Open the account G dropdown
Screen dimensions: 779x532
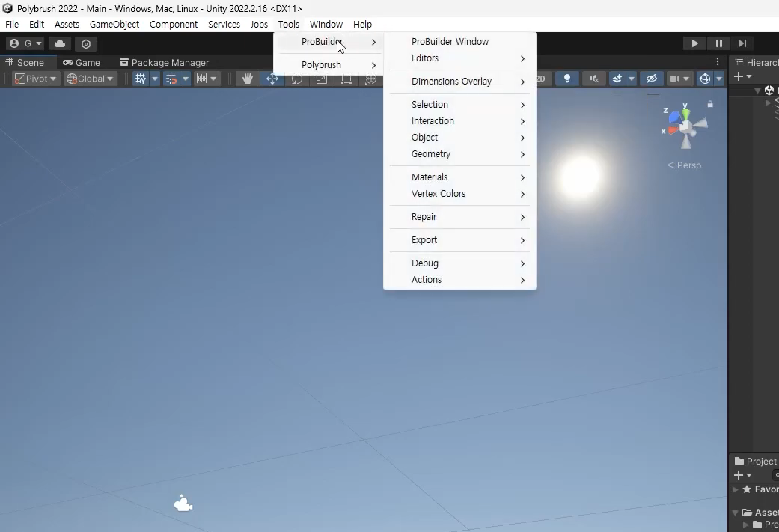point(26,43)
